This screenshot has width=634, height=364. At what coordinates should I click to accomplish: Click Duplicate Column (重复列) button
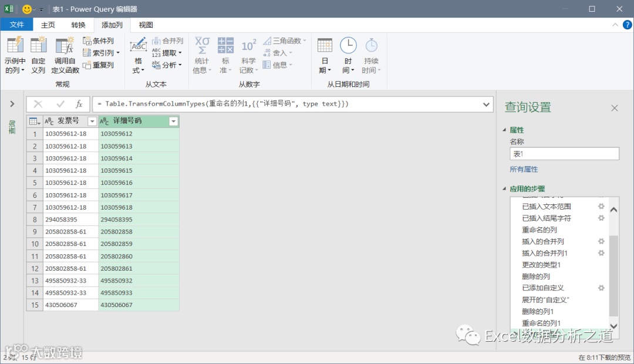pyautogui.click(x=98, y=65)
